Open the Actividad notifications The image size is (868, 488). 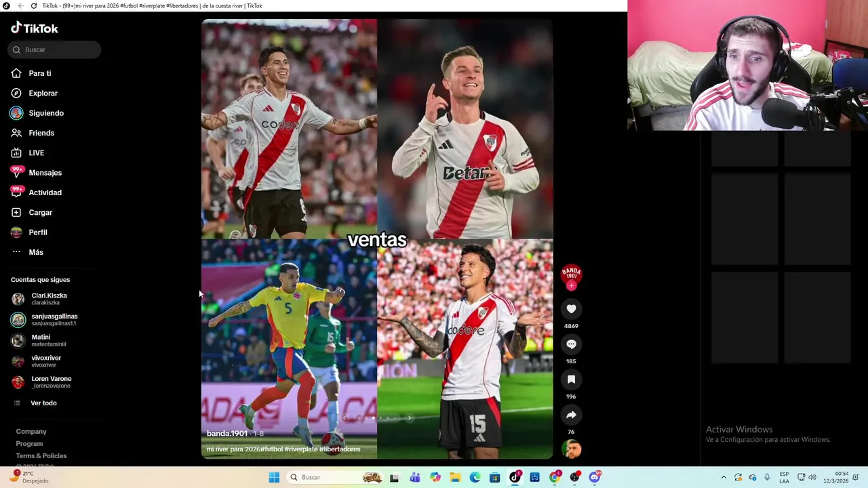click(36, 192)
